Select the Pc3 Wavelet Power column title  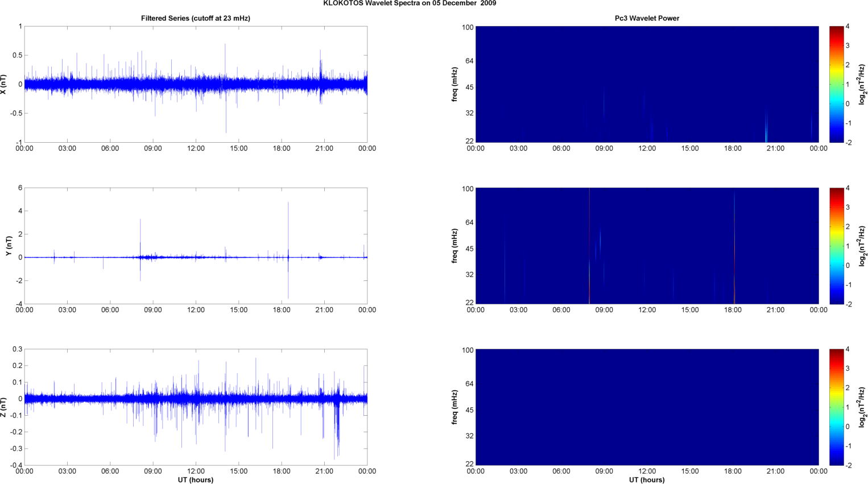(x=647, y=18)
